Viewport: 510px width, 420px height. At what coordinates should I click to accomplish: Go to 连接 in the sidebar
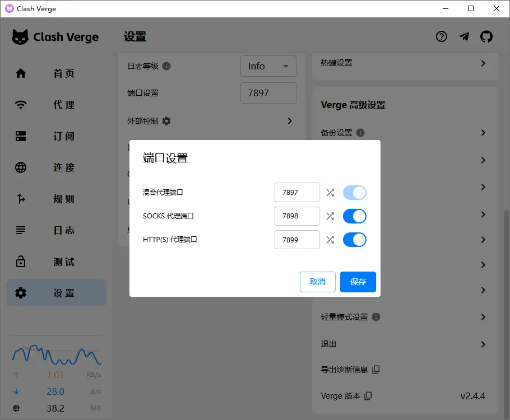pos(57,167)
